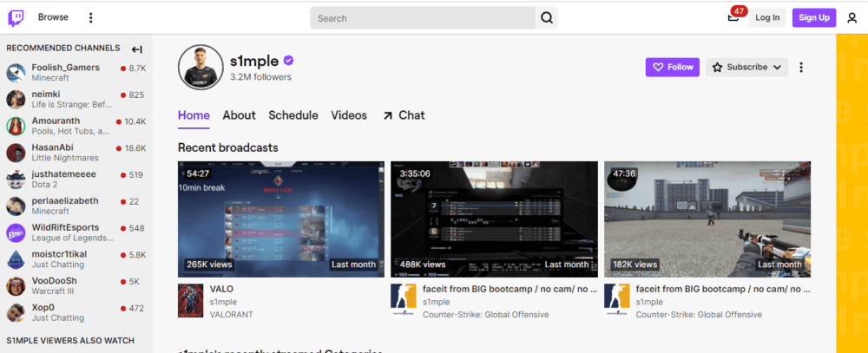Screen dimensions: 868x353
Task: Play the 54:27 VALO broadcast thumbnail
Action: 281,219
